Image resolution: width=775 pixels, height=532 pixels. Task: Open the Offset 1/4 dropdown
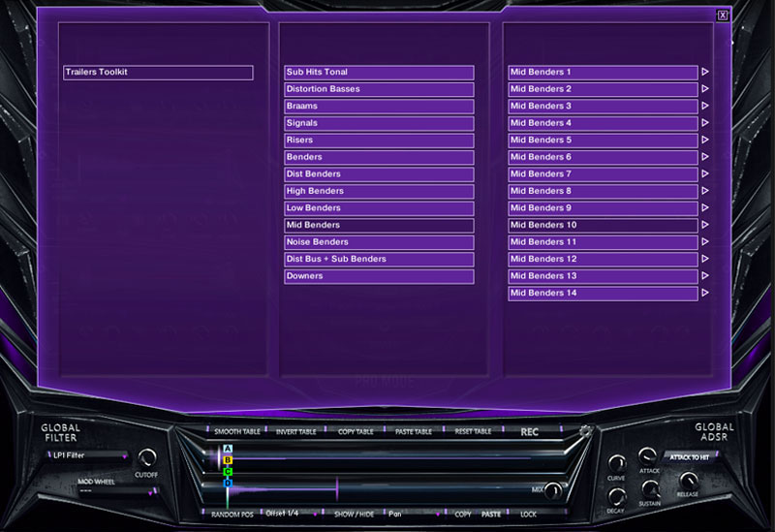291,514
